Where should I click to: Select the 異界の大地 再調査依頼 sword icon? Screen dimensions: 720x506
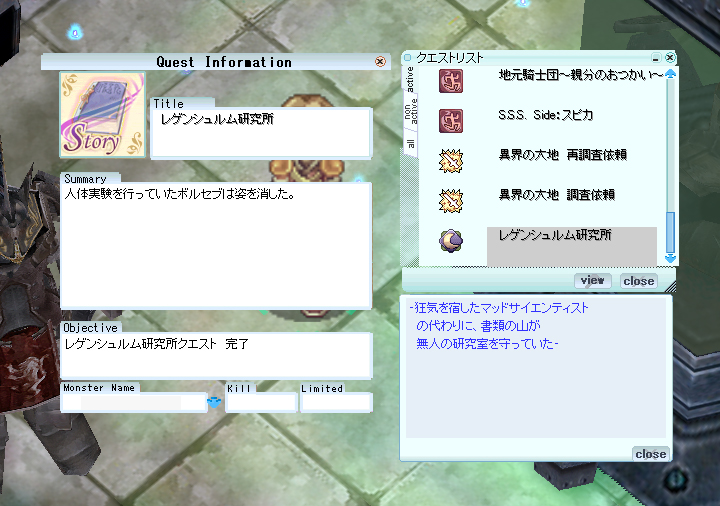(450, 161)
